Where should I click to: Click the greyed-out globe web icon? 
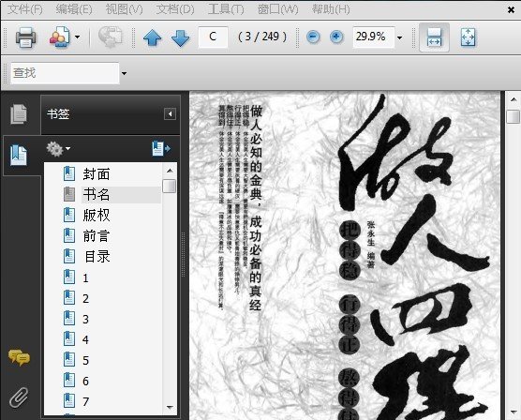coord(111,37)
